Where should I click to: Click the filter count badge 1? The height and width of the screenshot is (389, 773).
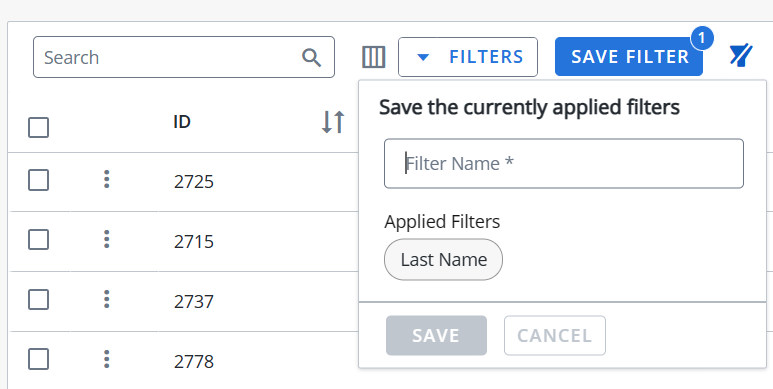click(702, 38)
